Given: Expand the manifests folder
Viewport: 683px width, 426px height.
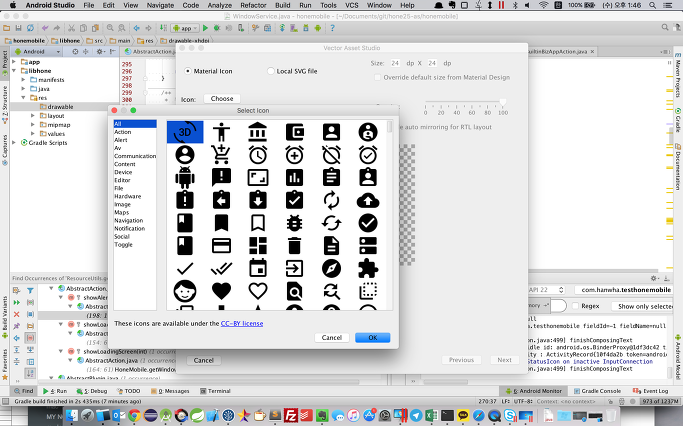Looking at the screenshot, I should [x=23, y=80].
